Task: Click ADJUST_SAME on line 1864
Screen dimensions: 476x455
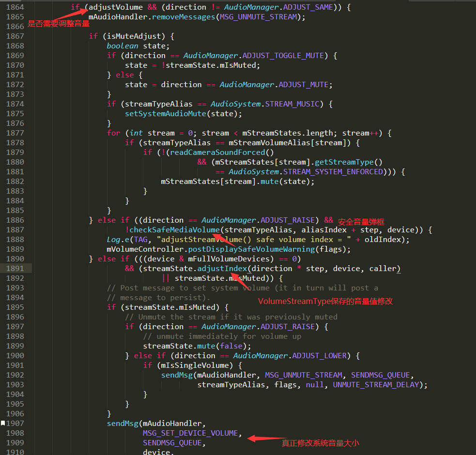Action: point(308,7)
